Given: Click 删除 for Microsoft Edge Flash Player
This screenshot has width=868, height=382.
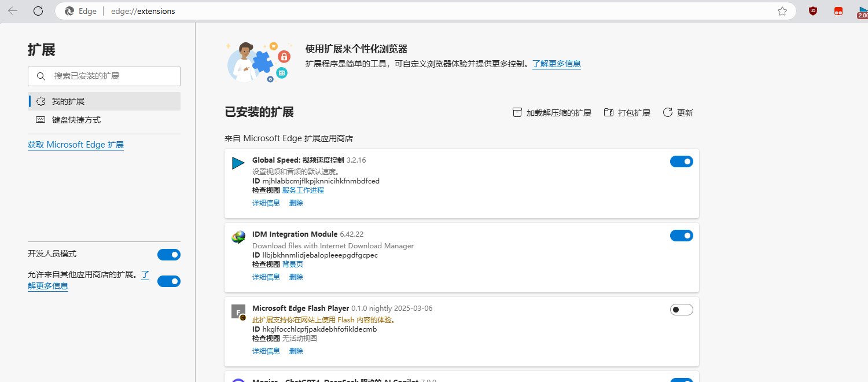Looking at the screenshot, I should [x=296, y=351].
